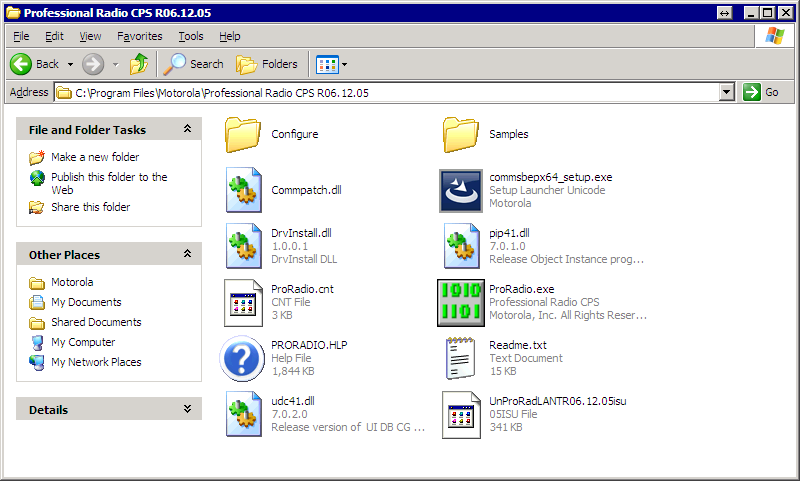
Task: Select the pip41.dll file icon
Action: (x=461, y=246)
